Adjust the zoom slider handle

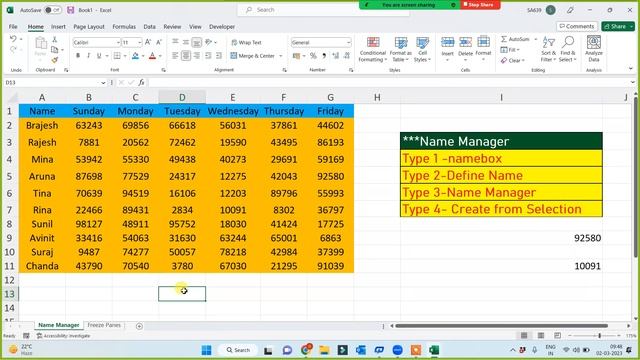[600, 336]
